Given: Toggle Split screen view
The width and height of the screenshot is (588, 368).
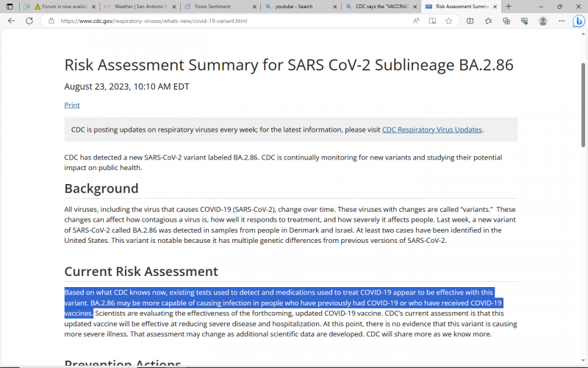Looking at the screenshot, I should [x=470, y=21].
